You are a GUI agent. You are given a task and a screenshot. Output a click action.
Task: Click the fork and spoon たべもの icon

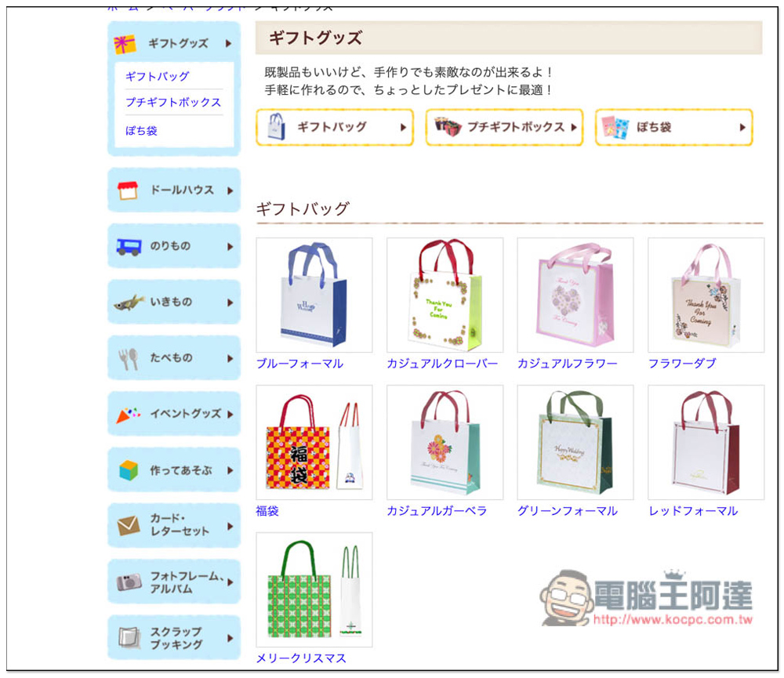[x=129, y=359]
